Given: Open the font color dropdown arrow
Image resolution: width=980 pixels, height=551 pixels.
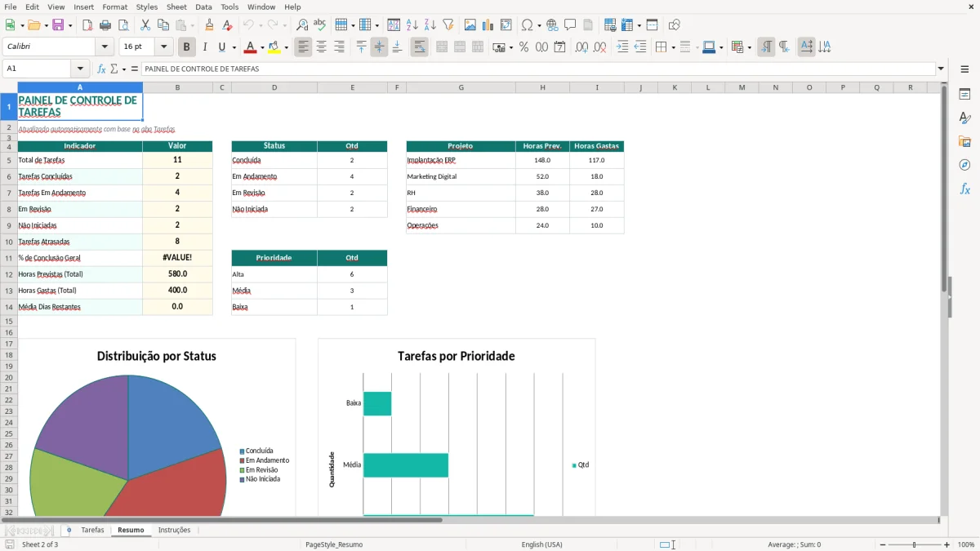Looking at the screenshot, I should pos(261,47).
